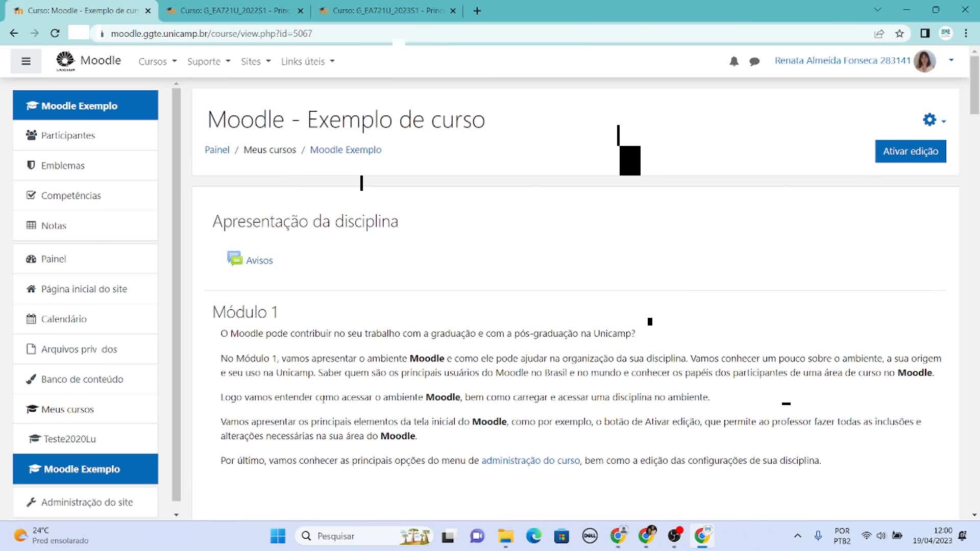Open user name Renata Almeida Fonseca link
Screen dimensions: 980x551
click(x=842, y=60)
